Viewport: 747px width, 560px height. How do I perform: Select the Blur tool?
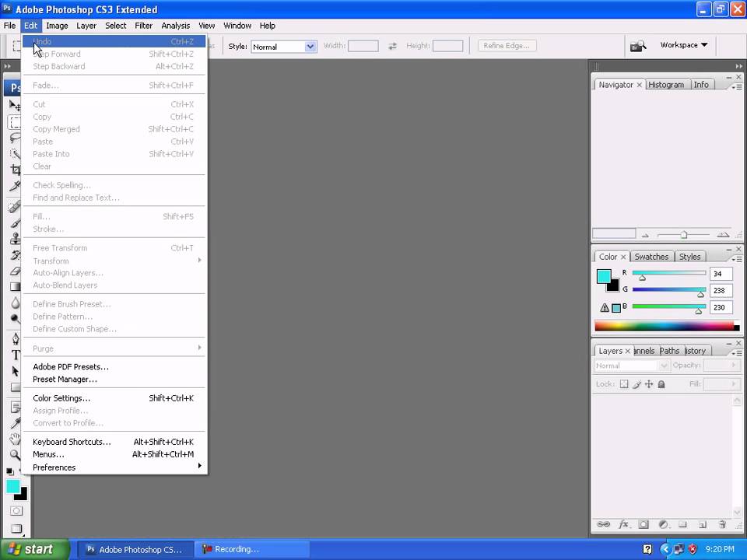click(x=15, y=303)
